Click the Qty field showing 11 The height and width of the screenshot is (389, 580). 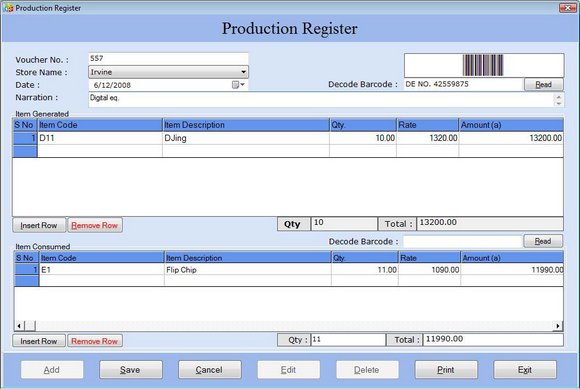[348, 339]
